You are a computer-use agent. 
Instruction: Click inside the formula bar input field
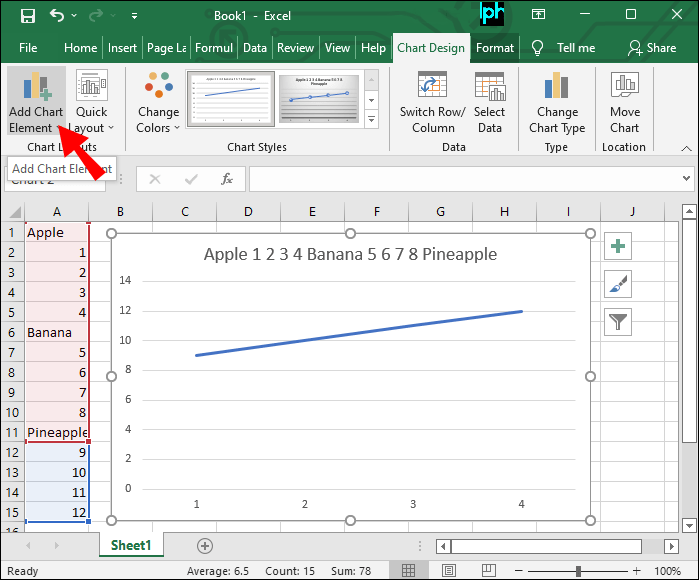(470, 179)
